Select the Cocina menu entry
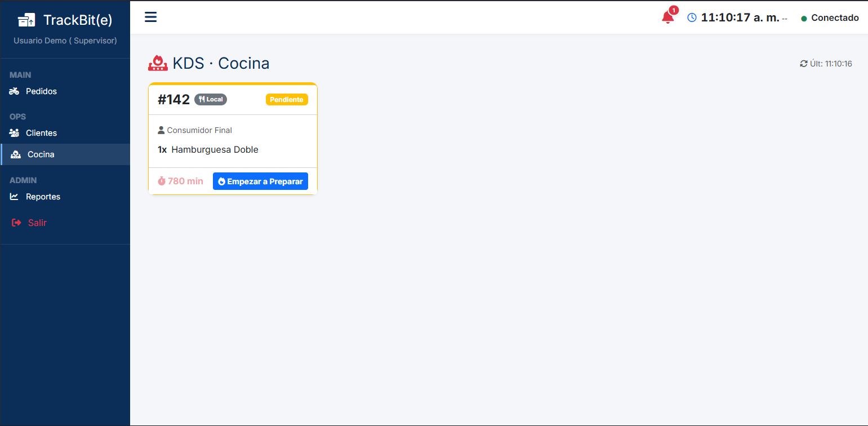 [40, 154]
